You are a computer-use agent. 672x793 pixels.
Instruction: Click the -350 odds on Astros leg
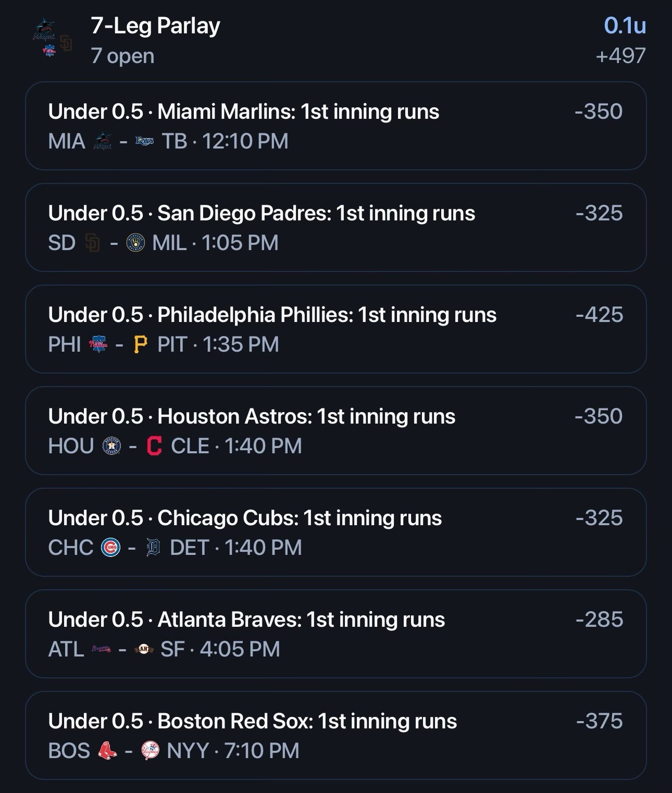click(x=599, y=416)
